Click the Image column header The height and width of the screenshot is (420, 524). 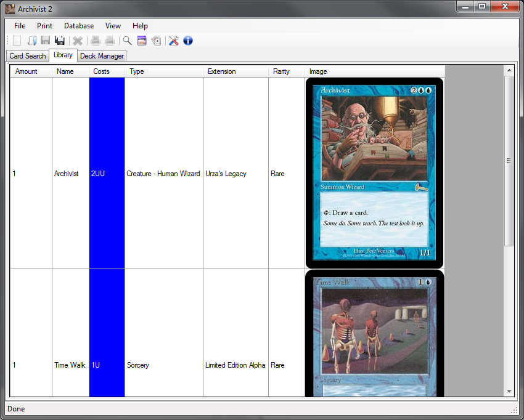pyautogui.click(x=375, y=71)
